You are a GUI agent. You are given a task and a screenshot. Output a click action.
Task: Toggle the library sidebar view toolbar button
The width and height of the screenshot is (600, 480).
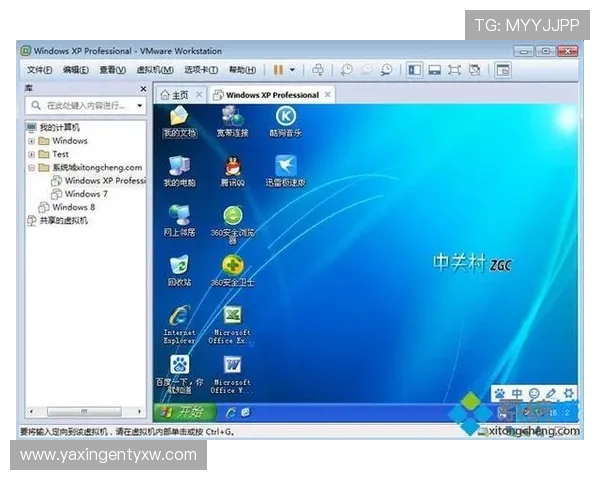[x=414, y=70]
